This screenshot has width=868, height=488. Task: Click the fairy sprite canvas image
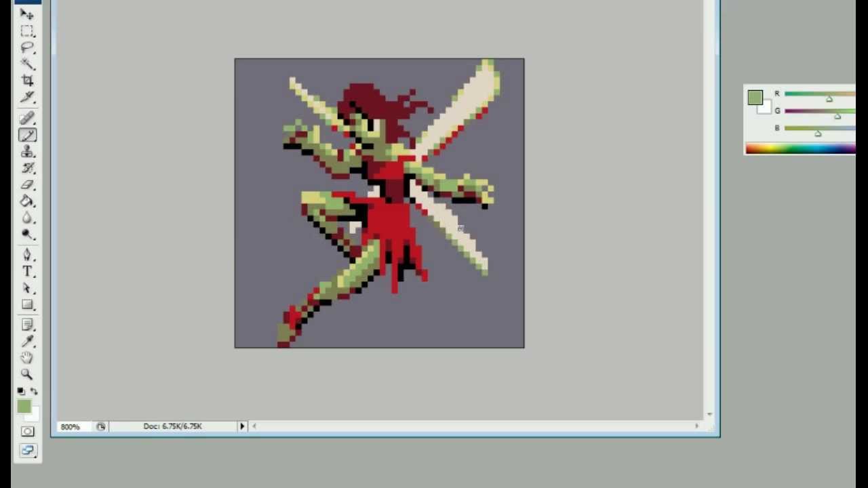pos(379,203)
